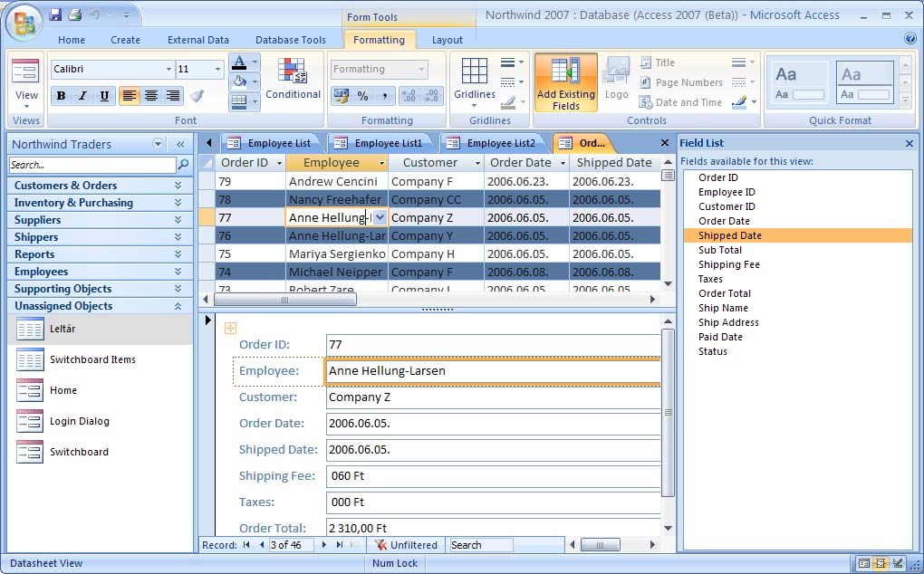Toggle Bold formatting
Image resolution: width=924 pixels, height=574 pixels.
point(61,95)
